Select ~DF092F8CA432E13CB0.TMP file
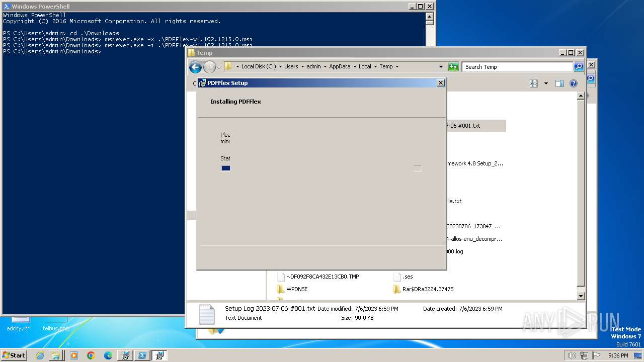This screenshot has width=644, height=362. (x=318, y=277)
